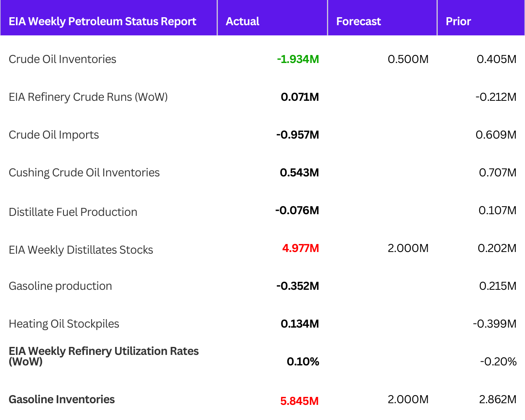Click Distillate Fuel Production prior 0.107M
This screenshot has height=420, width=525.
pyautogui.click(x=498, y=210)
